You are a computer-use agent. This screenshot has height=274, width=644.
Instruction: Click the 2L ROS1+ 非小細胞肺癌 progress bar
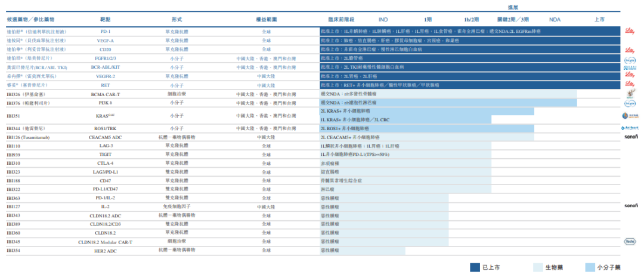pos(427,129)
